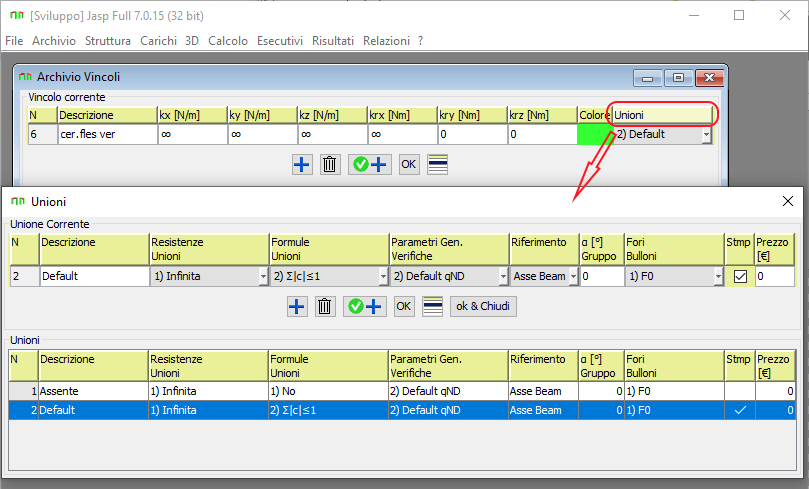Open the ? help menu
Screen dimensions: 809x489
420,41
